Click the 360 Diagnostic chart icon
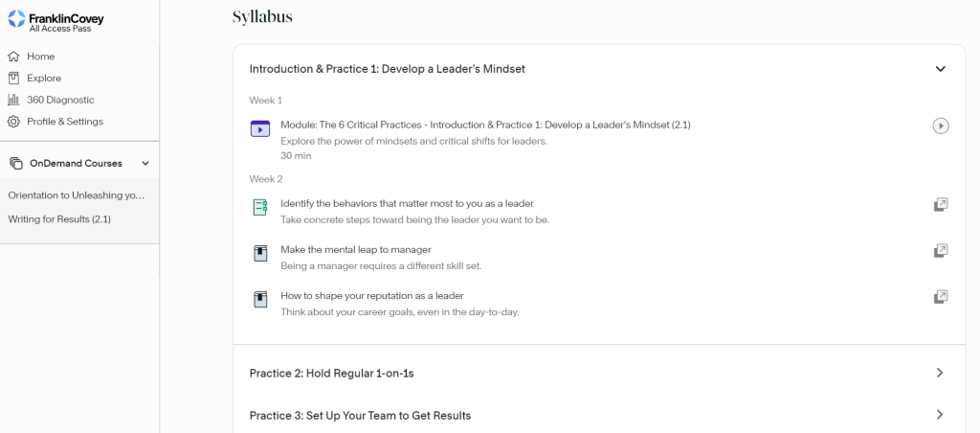Image resolution: width=980 pixels, height=433 pixels. 13,100
